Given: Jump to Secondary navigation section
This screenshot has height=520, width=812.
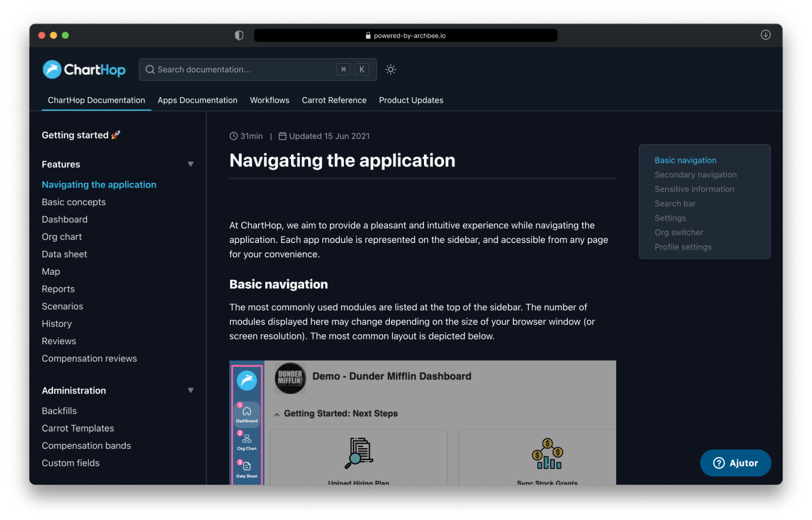Looking at the screenshot, I should point(696,175).
